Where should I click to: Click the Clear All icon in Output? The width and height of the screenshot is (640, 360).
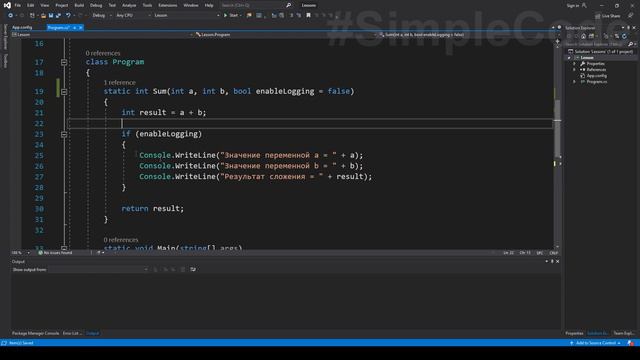183,269
